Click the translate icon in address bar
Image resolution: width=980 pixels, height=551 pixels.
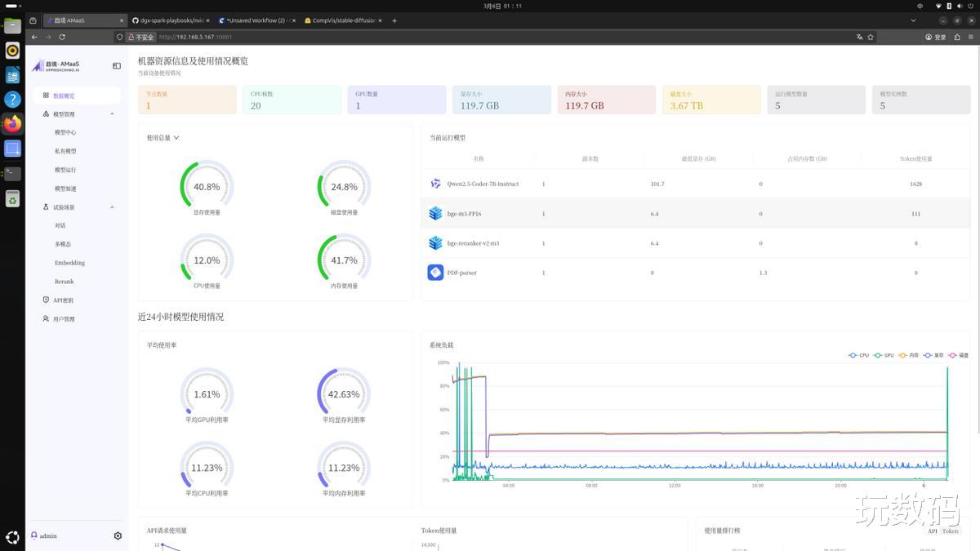tap(860, 37)
